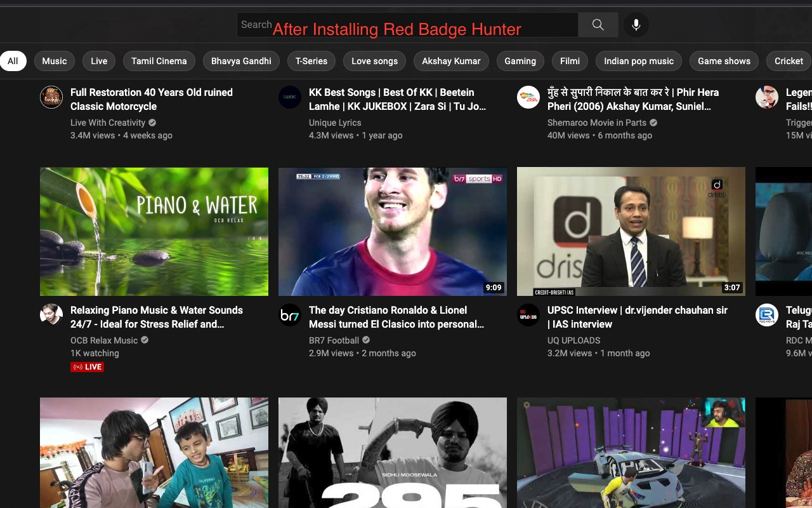Choose the Love songs chip

tap(375, 61)
